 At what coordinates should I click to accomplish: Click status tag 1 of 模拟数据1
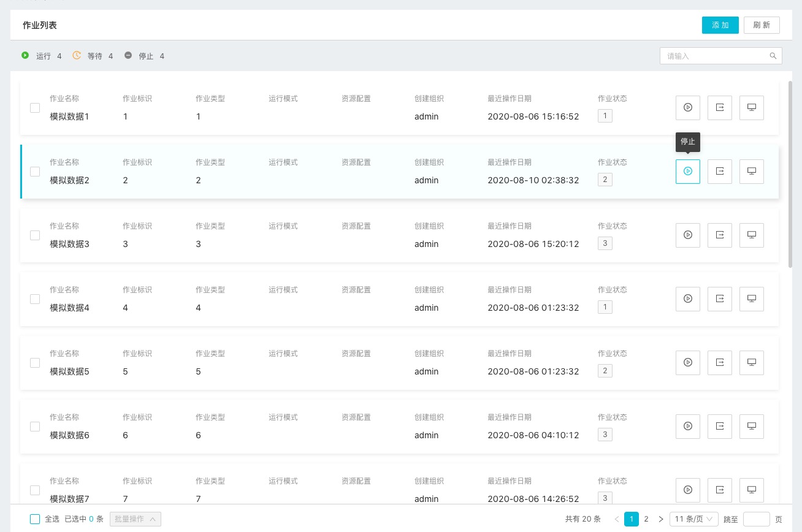605,116
